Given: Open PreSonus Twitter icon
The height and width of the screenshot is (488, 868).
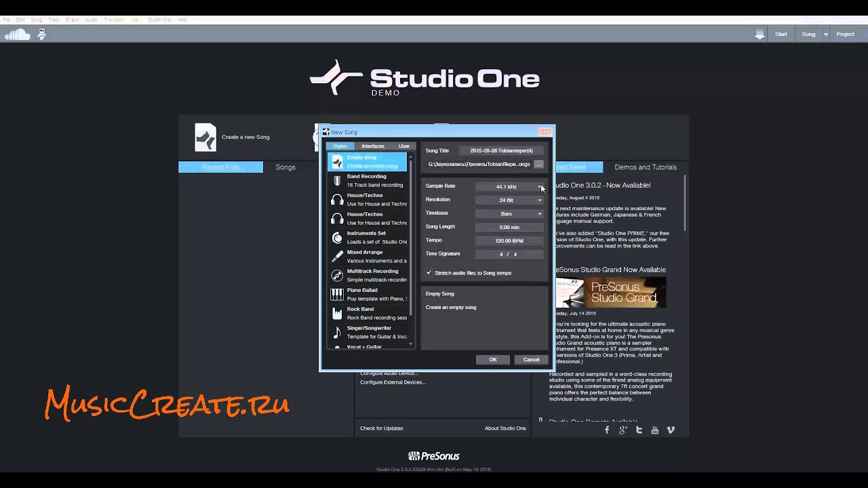Looking at the screenshot, I should (x=639, y=430).
